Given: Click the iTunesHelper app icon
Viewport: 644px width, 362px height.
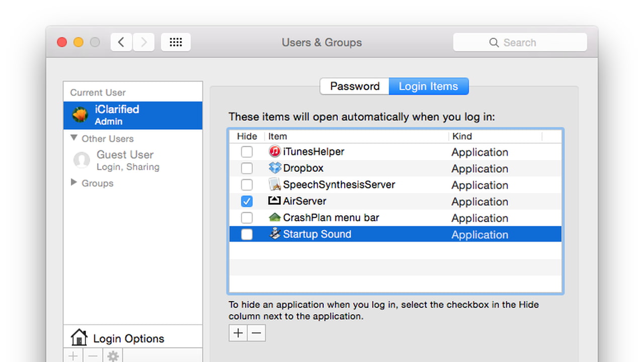Looking at the screenshot, I should pyautogui.click(x=275, y=151).
